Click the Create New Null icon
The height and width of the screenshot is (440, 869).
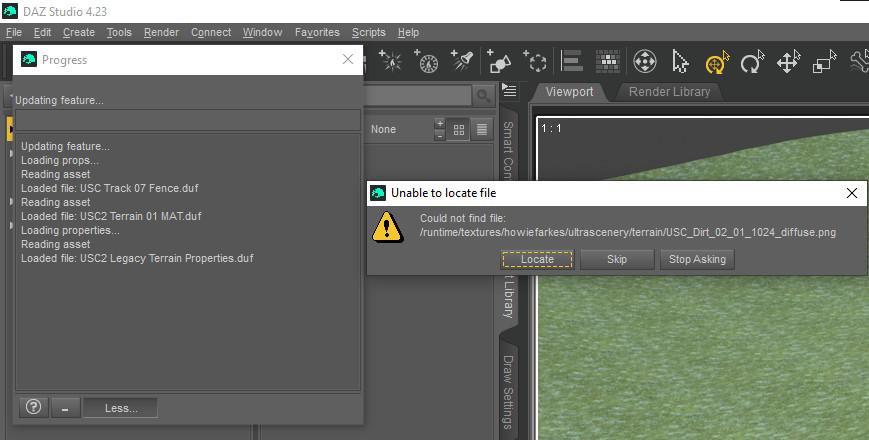(x=535, y=61)
